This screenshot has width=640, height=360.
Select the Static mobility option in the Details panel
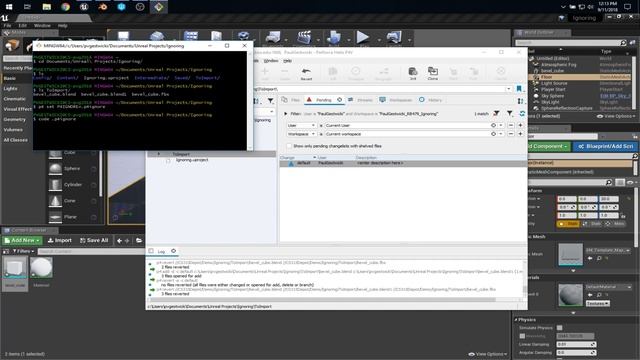point(568,224)
